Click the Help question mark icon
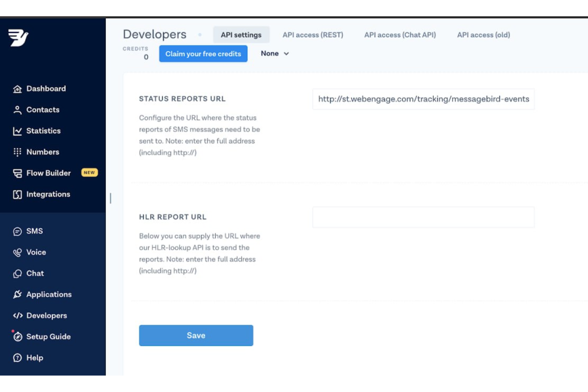Screen dimensions: 588x392 coord(17,357)
